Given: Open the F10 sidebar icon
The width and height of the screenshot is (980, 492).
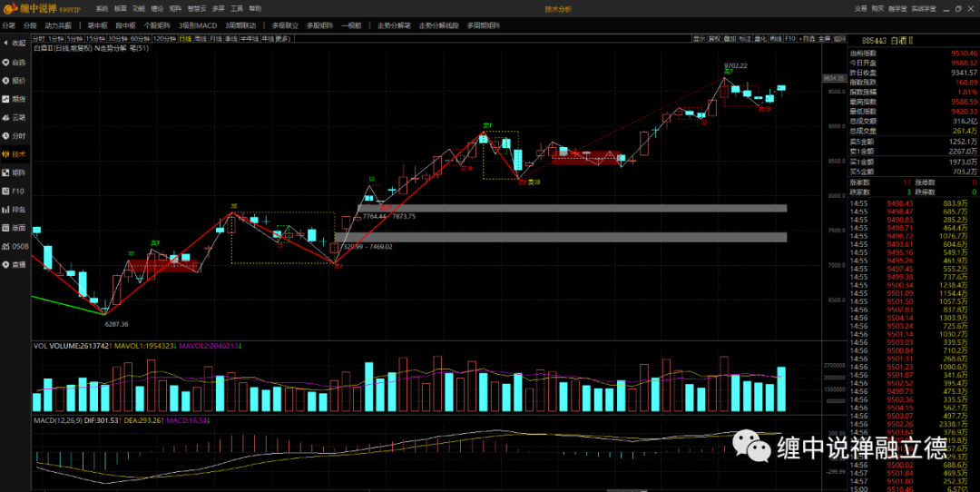Looking at the screenshot, I should tap(15, 191).
